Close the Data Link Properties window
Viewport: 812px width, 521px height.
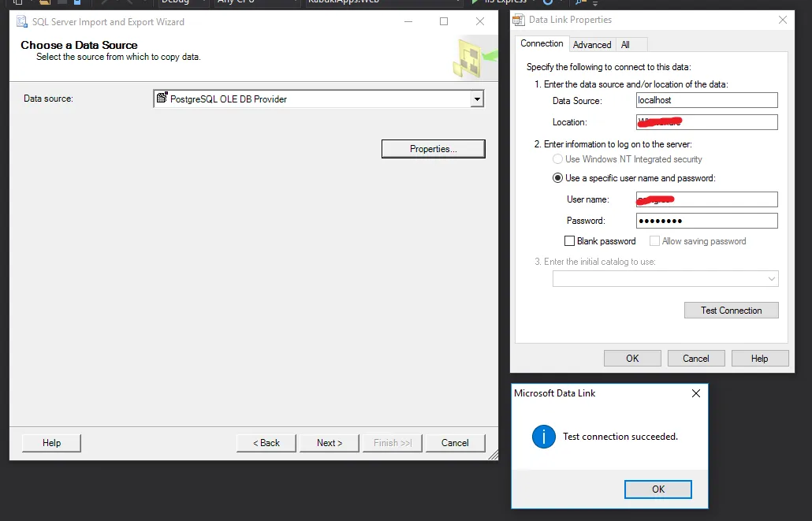tap(783, 20)
